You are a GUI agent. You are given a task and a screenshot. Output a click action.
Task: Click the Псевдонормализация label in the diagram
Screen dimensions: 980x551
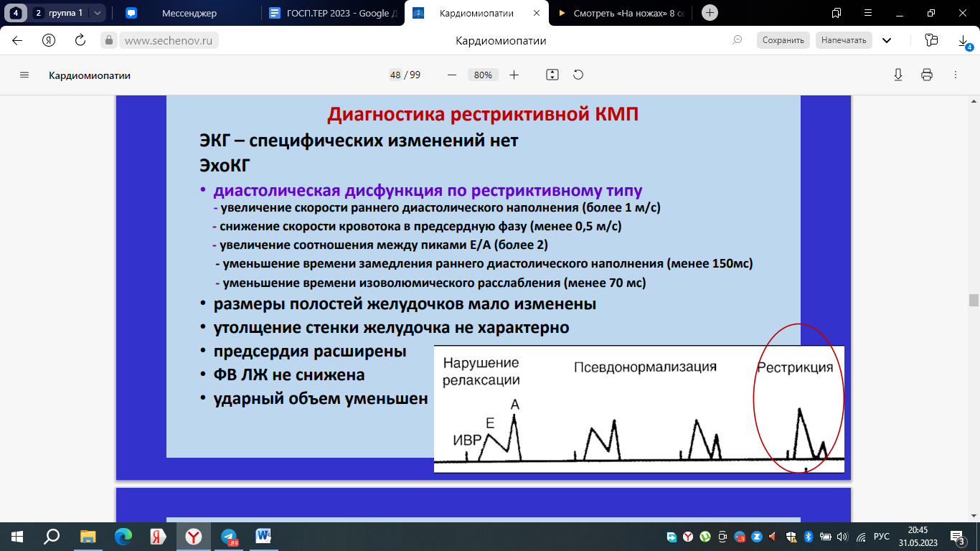pyautogui.click(x=645, y=367)
